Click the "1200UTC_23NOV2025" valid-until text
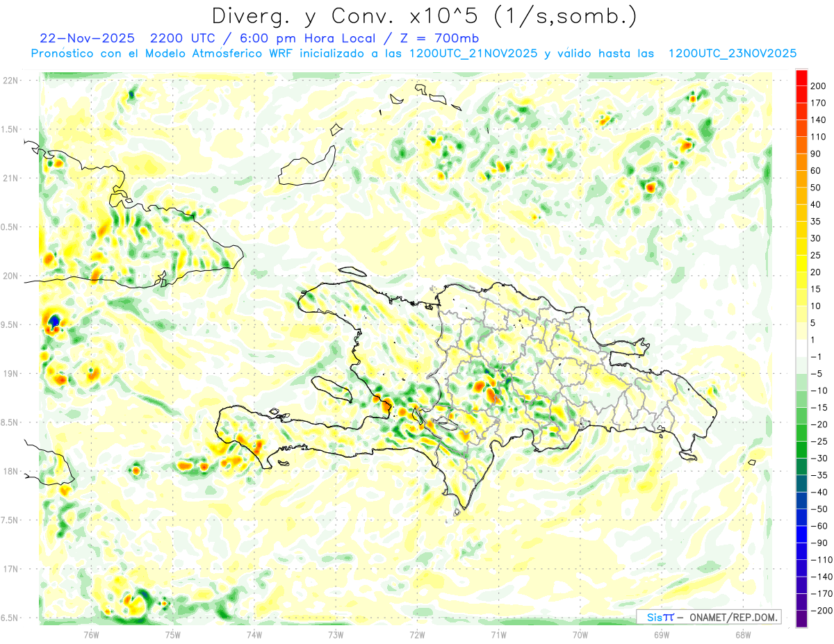Image resolution: width=834 pixels, height=644 pixels. (732, 53)
